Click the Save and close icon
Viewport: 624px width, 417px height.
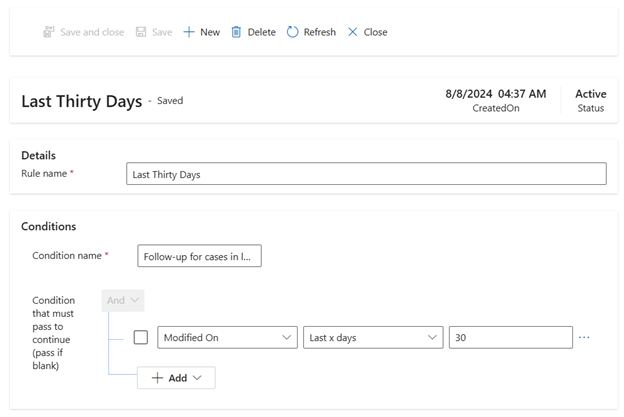point(48,32)
